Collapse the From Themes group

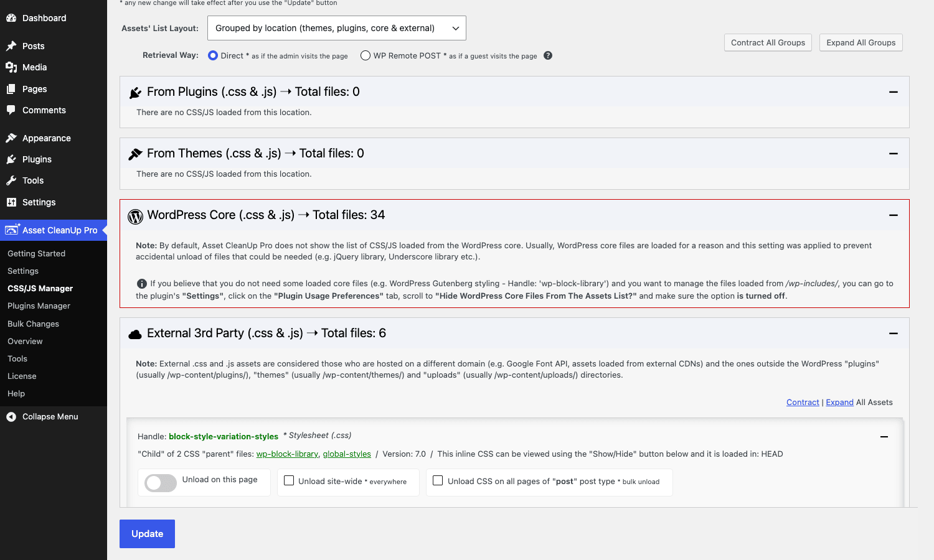click(x=894, y=153)
